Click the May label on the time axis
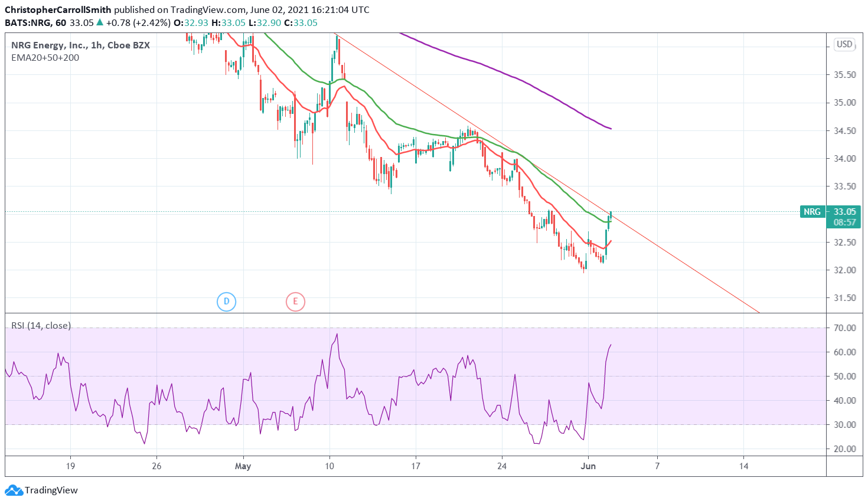 [x=243, y=466]
